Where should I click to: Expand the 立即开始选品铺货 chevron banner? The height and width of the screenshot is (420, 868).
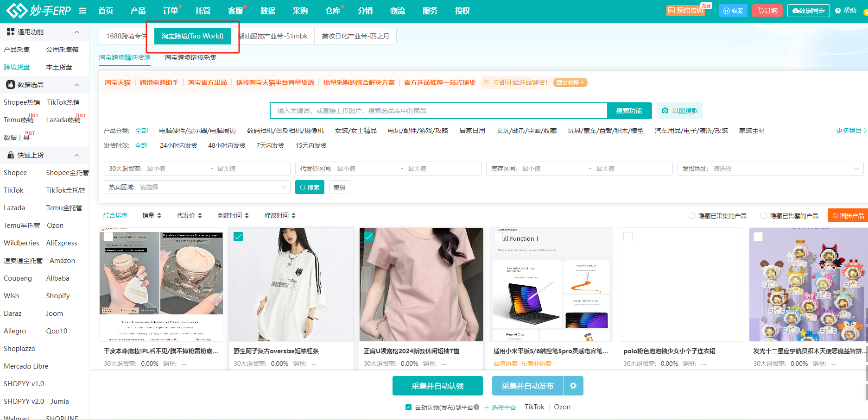click(486, 82)
